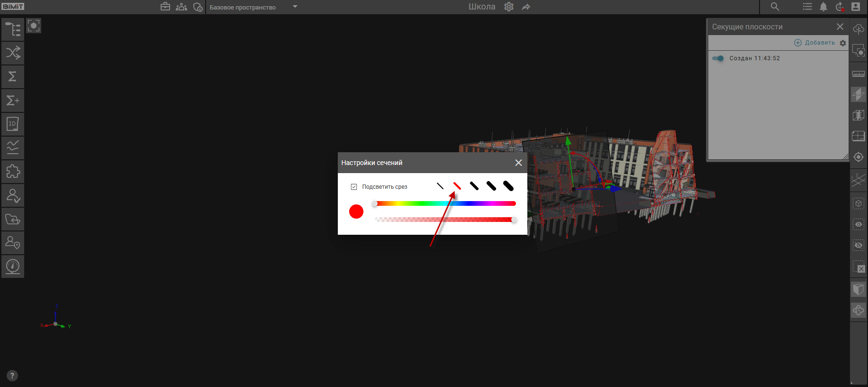Open project settings gear next to 'Школа'
Viewport: 868px width, 387px height.
click(509, 7)
